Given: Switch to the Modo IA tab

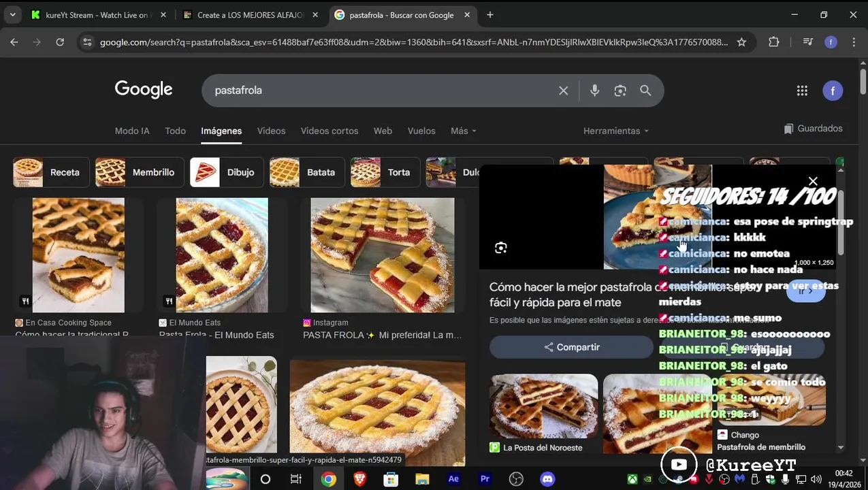Looking at the screenshot, I should [x=132, y=131].
